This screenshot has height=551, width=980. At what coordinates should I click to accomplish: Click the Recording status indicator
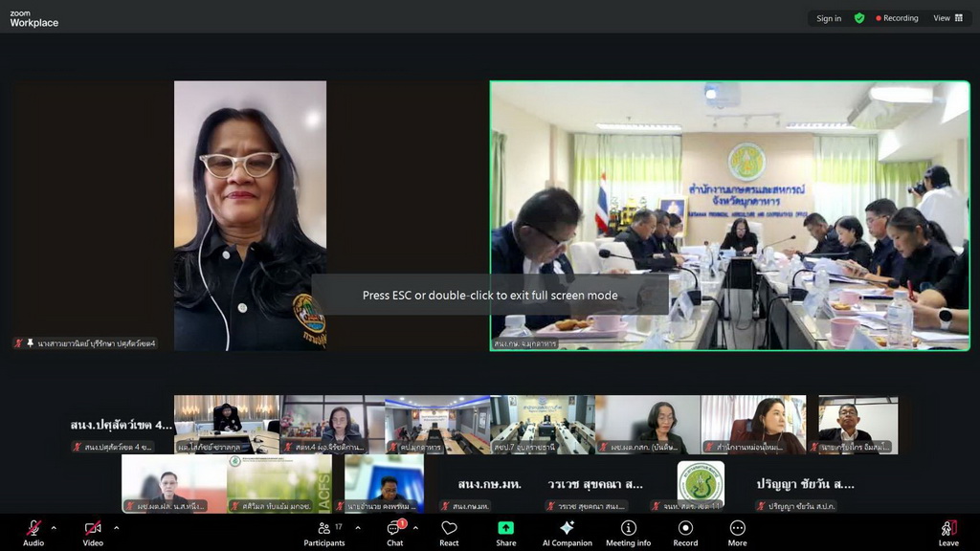[x=897, y=18]
